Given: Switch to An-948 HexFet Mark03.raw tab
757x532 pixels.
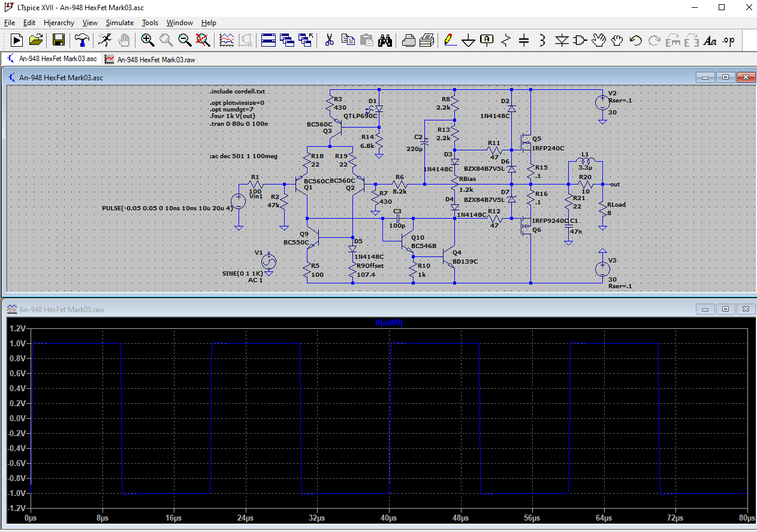Looking at the screenshot, I should [150, 59].
